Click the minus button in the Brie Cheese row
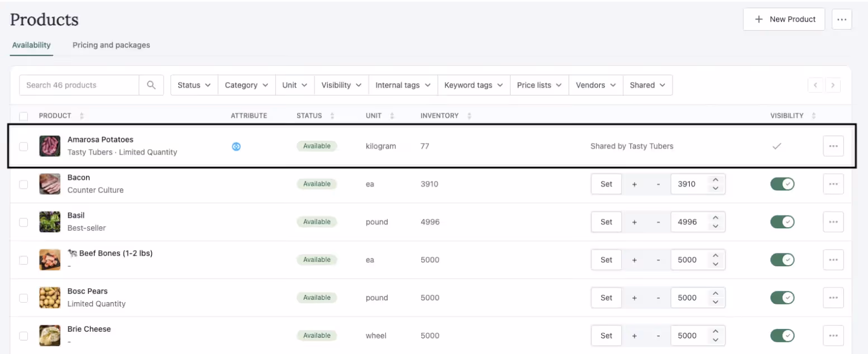868x354 pixels. (x=659, y=336)
